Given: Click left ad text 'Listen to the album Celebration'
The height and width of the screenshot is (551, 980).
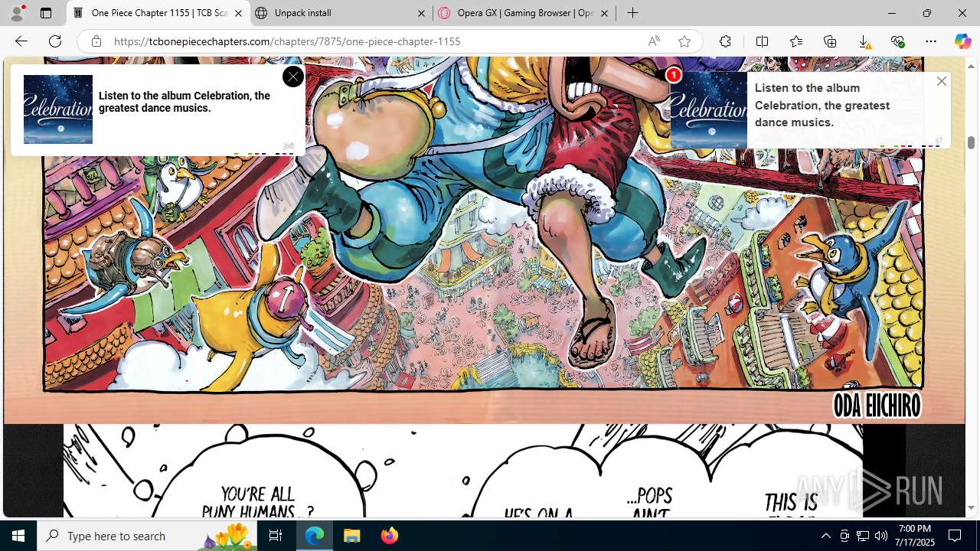Looking at the screenshot, I should (x=185, y=102).
